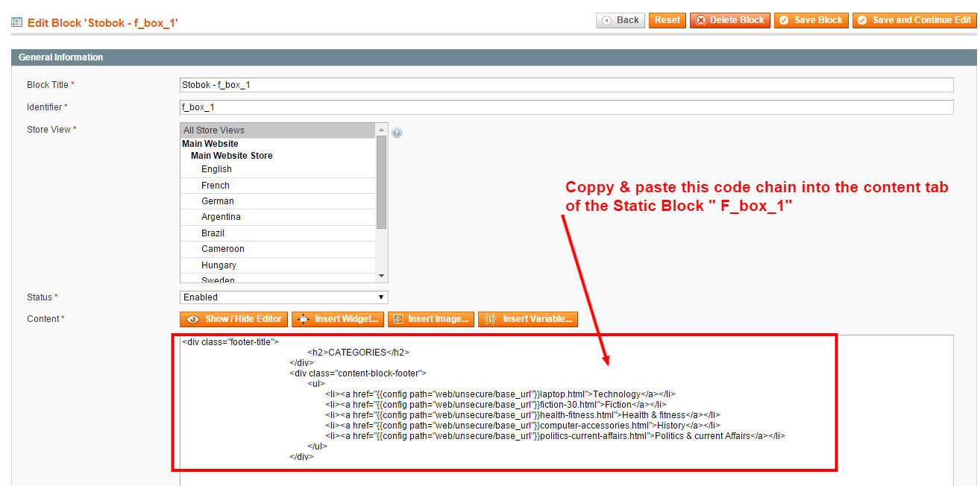This screenshot has width=980, height=486.
Task: Open the Insert Widget dialog
Action: pyautogui.click(x=338, y=319)
